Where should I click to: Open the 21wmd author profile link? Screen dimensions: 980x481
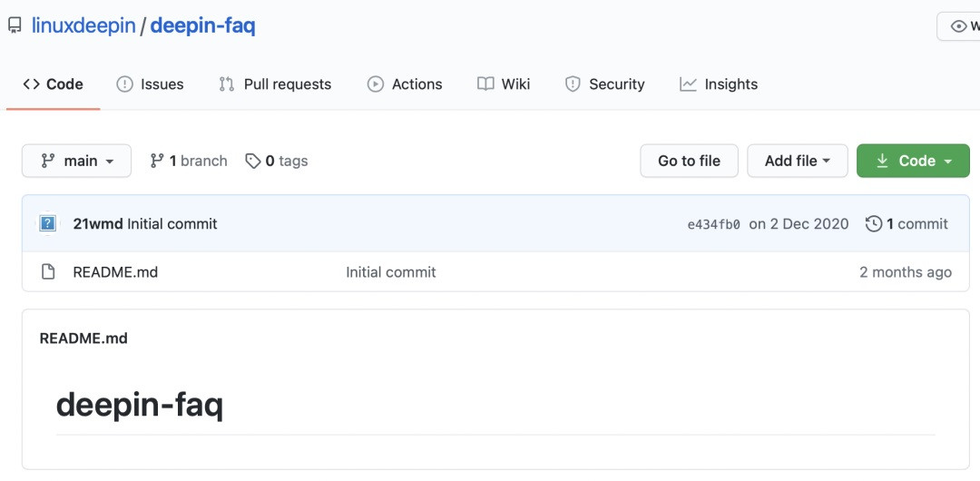click(x=98, y=224)
